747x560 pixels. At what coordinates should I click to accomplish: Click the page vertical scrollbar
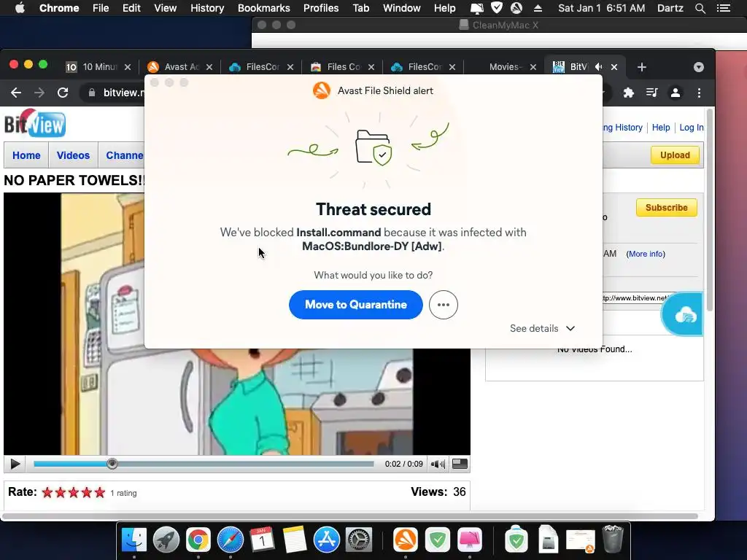pos(709,209)
